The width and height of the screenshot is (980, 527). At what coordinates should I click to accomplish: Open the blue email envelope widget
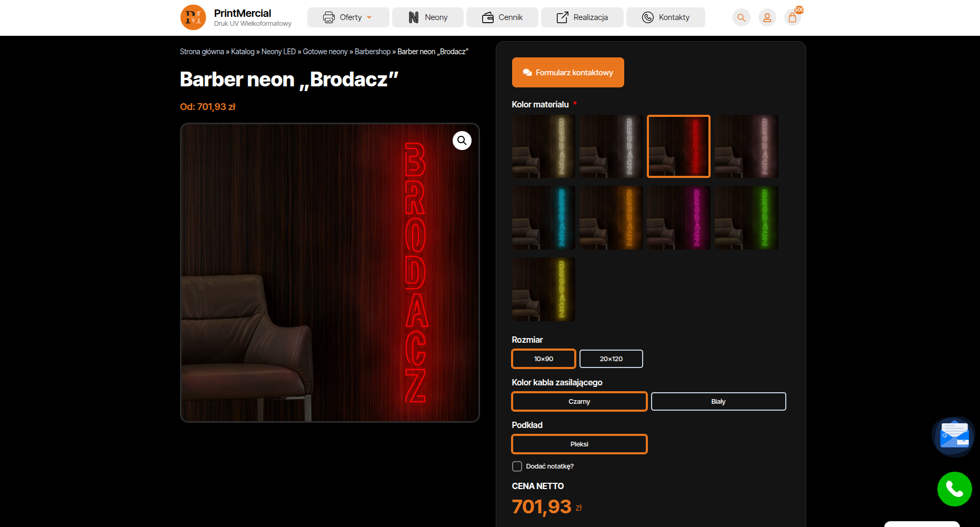point(954,436)
